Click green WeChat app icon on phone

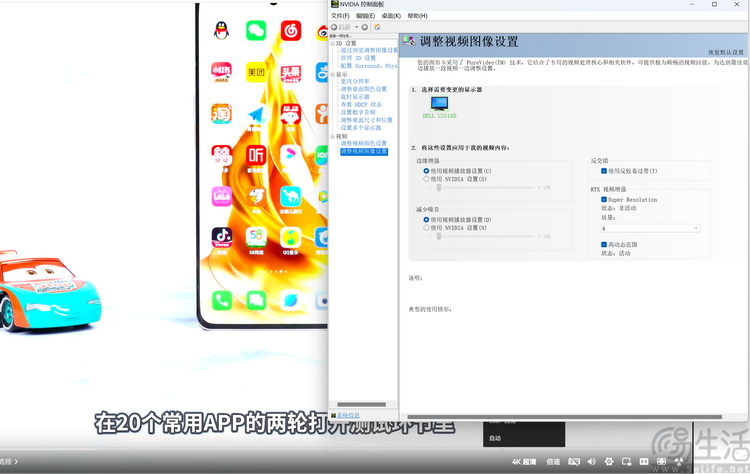pyautogui.click(x=256, y=31)
